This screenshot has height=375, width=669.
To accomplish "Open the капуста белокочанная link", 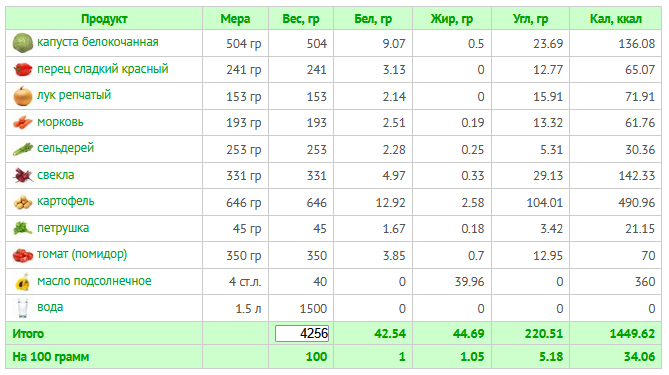I will tap(98, 42).
